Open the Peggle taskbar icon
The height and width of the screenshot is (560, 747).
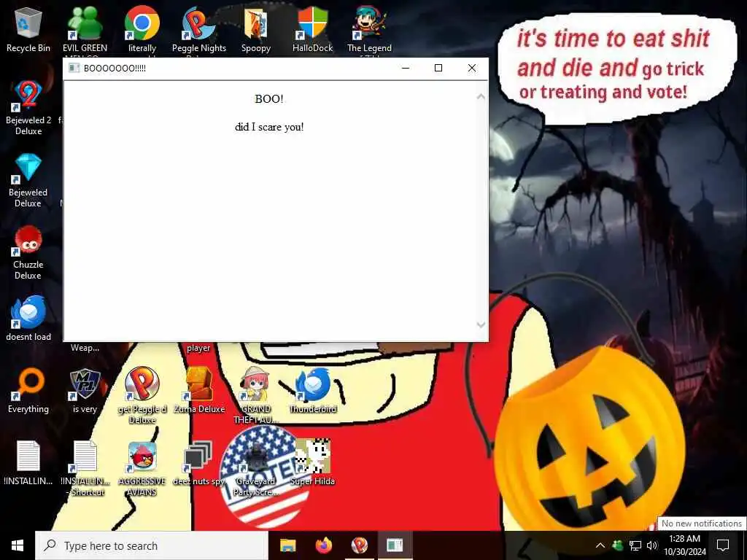359,545
